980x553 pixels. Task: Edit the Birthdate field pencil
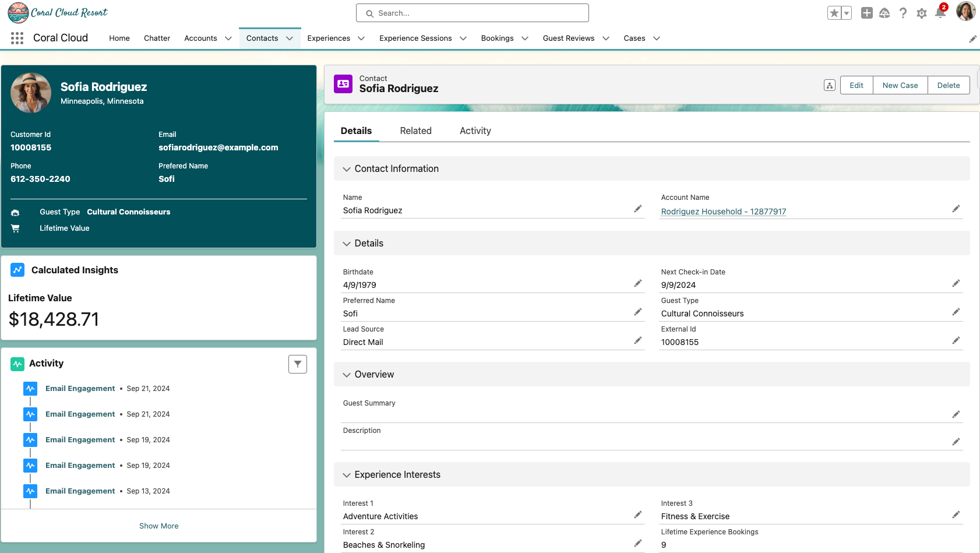pyautogui.click(x=638, y=284)
